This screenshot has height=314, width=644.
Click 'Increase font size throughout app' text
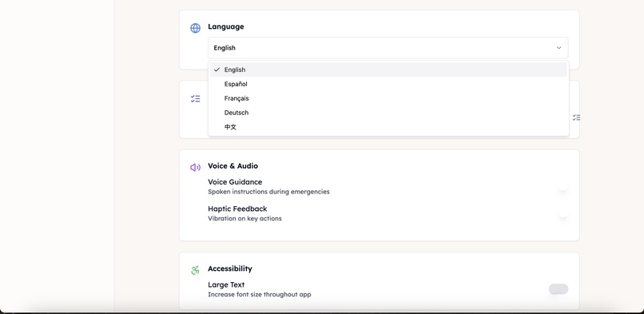coord(260,294)
